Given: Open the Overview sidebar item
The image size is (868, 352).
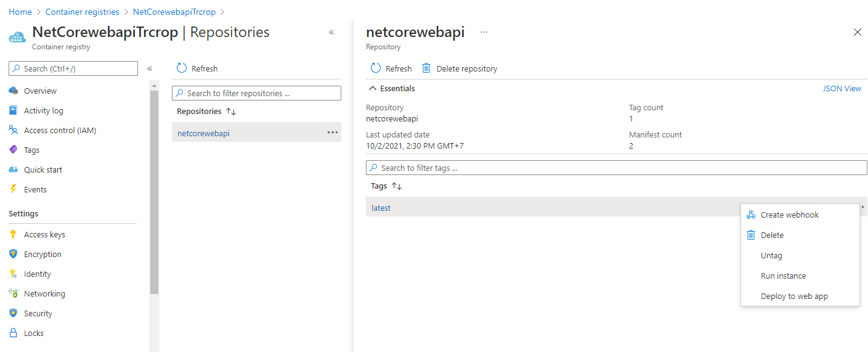Looking at the screenshot, I should point(40,91).
